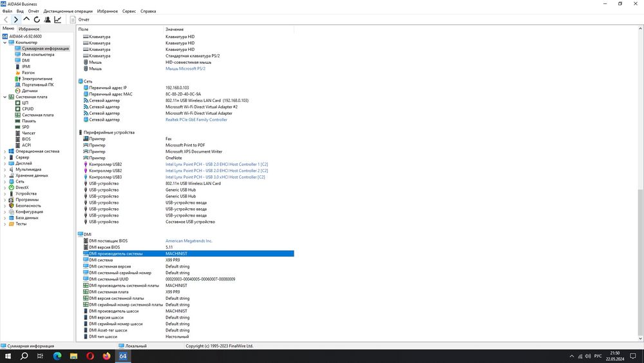Expand the Операционная система tree node
This screenshot has width=644, height=363.
[5, 152]
